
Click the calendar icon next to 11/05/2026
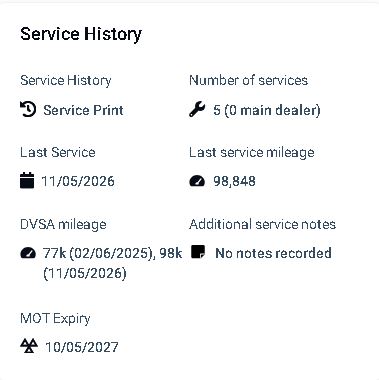click(x=27, y=181)
